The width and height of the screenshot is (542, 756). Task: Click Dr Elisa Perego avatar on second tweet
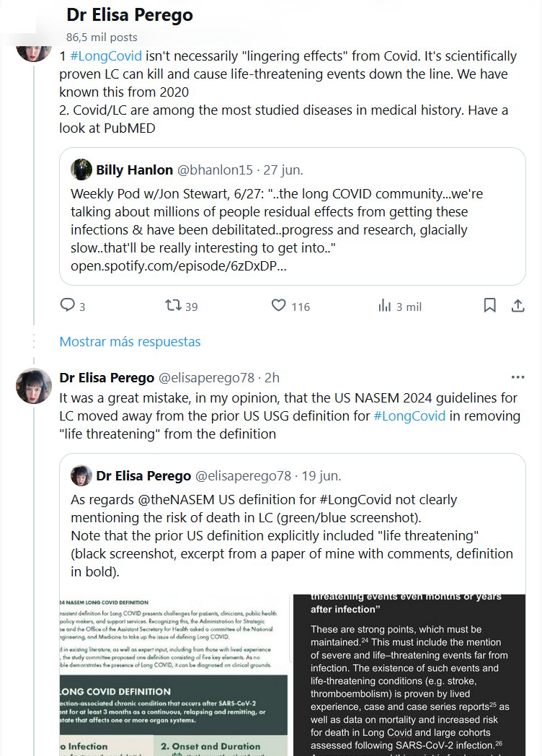click(x=33, y=386)
